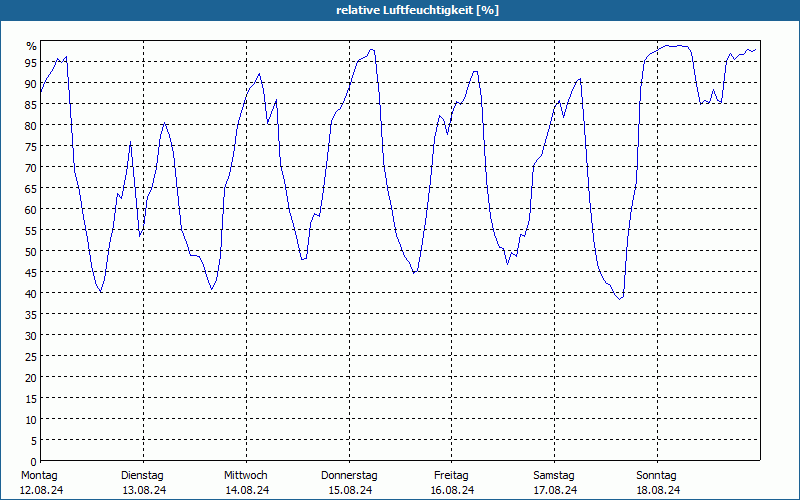The height and width of the screenshot is (500, 800).
Task: Click the 50 value on the y-axis
Action: coord(31,252)
